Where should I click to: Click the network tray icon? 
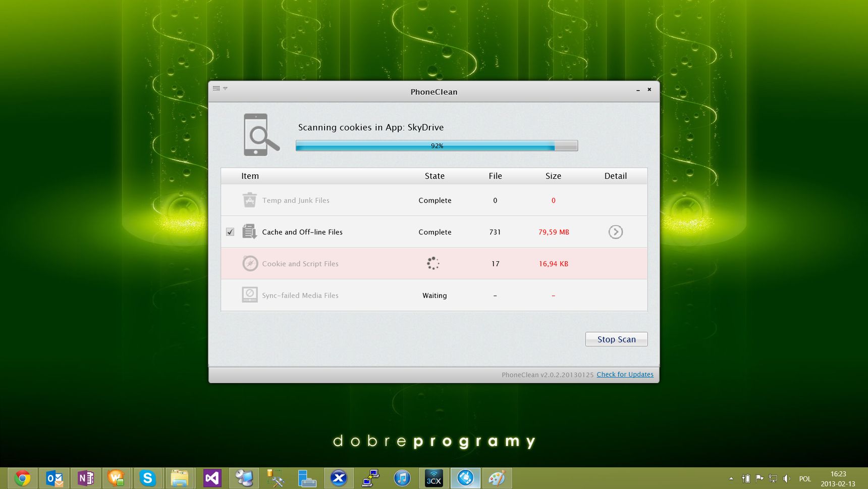(773, 478)
